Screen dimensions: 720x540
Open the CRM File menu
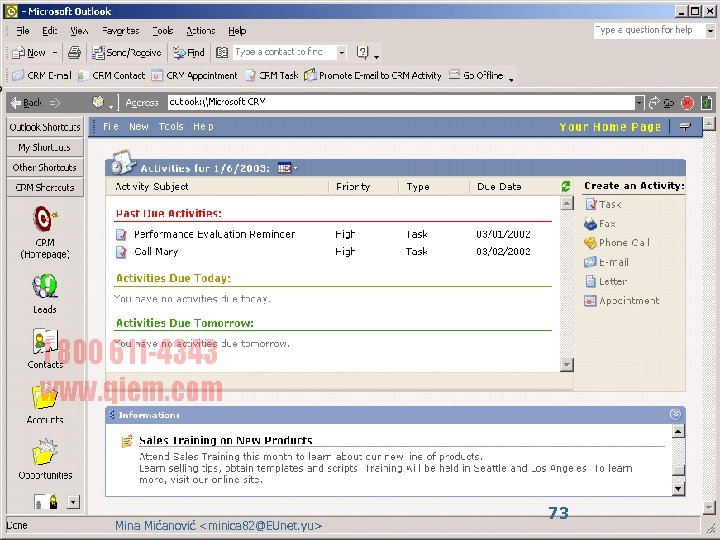pyautogui.click(x=110, y=126)
